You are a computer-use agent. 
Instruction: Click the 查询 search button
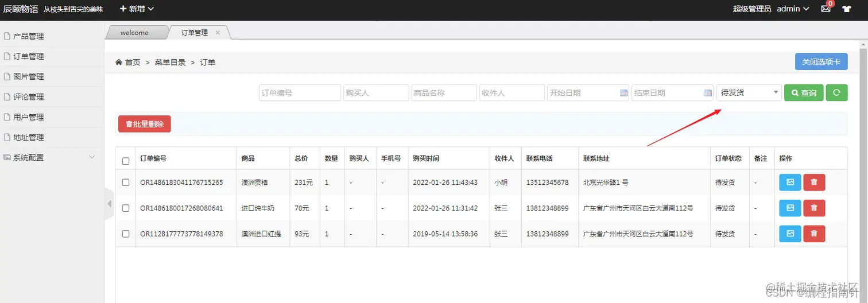804,92
